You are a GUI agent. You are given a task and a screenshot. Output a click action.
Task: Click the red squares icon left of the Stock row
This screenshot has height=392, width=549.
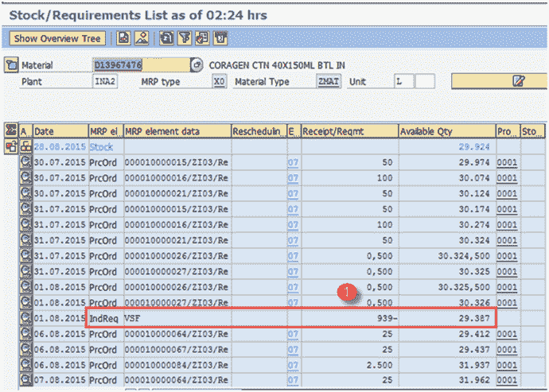11,146
